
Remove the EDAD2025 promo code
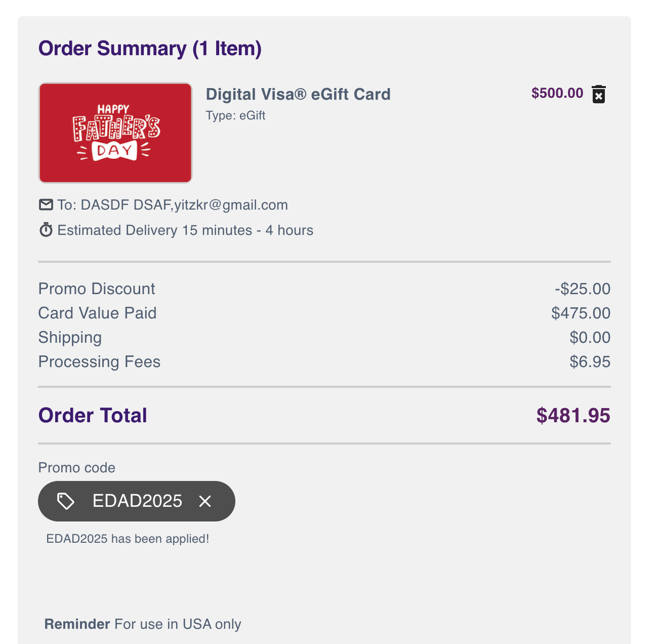click(205, 501)
